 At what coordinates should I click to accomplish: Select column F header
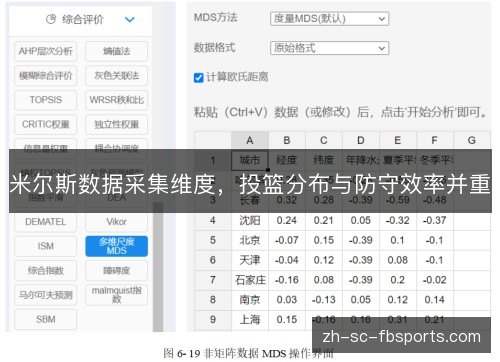point(435,141)
